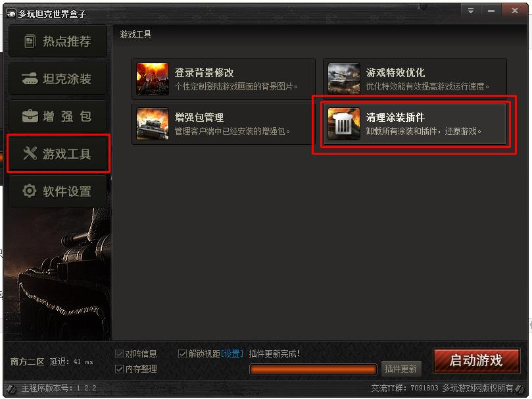This screenshot has height=399, width=532.
Task: Click the briefcase icon beside 增强包
Action: [30, 116]
